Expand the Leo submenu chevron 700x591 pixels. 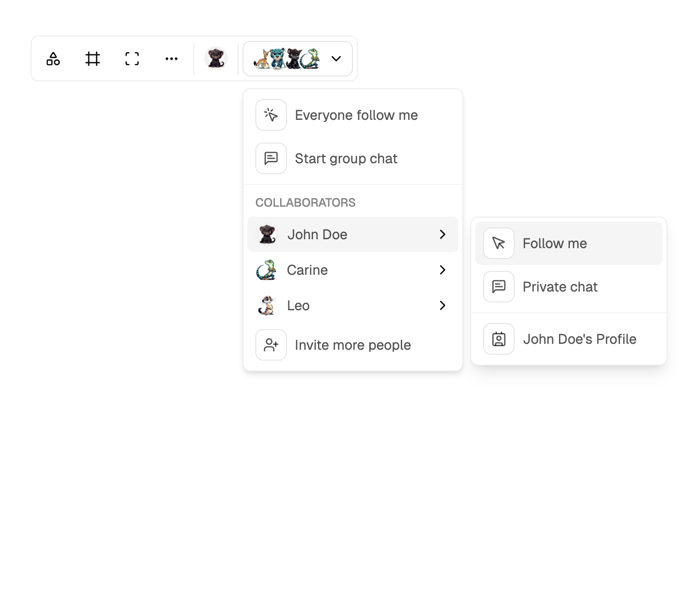443,305
